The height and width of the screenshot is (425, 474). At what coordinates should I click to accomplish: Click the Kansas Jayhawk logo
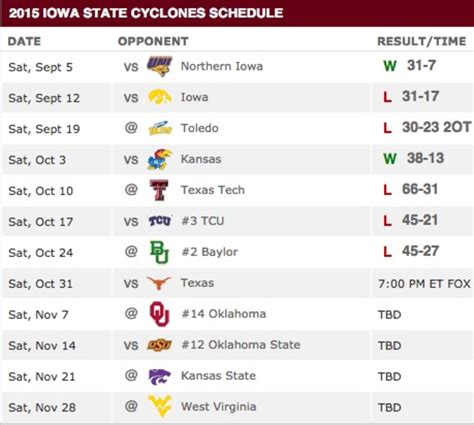click(160, 159)
